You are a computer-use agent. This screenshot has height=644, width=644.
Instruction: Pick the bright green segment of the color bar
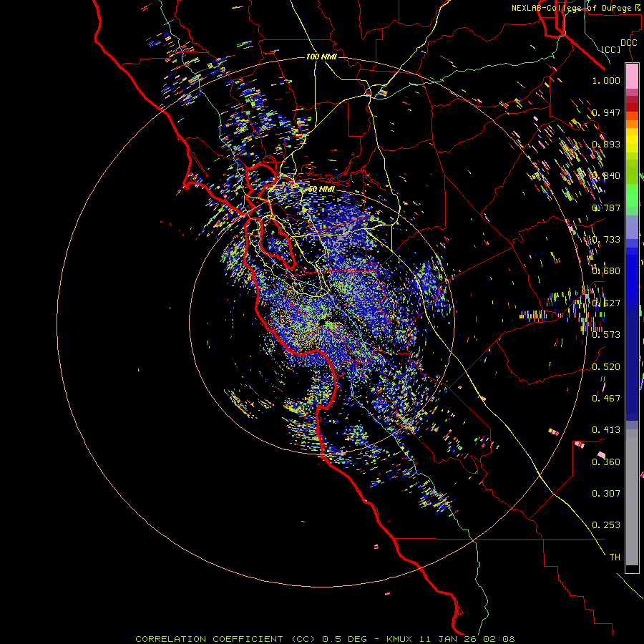(x=632, y=195)
